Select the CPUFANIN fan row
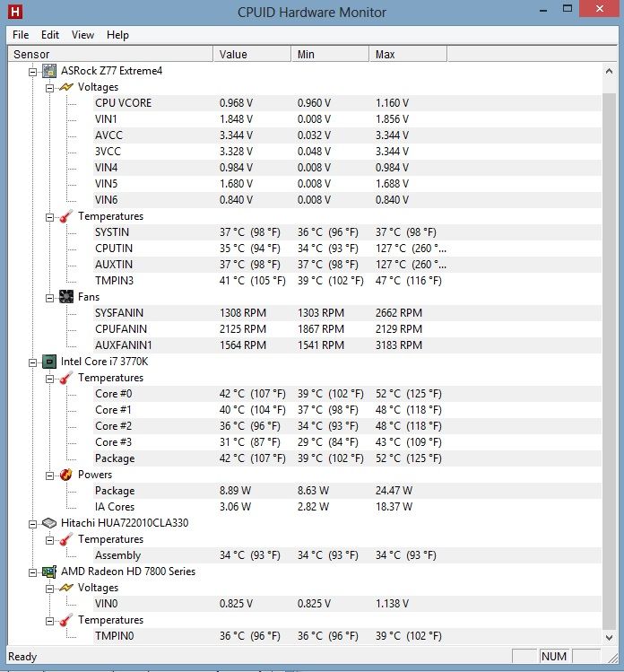624x672 pixels. pyautogui.click(x=347, y=329)
